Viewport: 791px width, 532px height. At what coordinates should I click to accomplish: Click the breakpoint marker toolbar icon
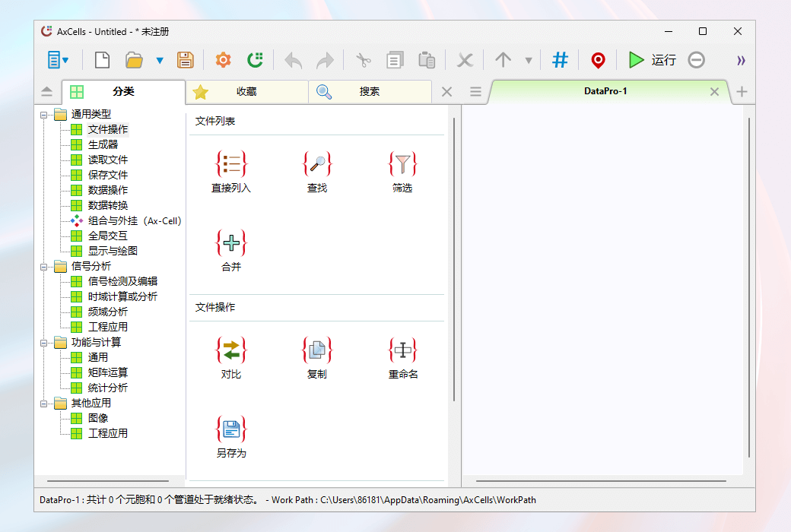coord(598,59)
